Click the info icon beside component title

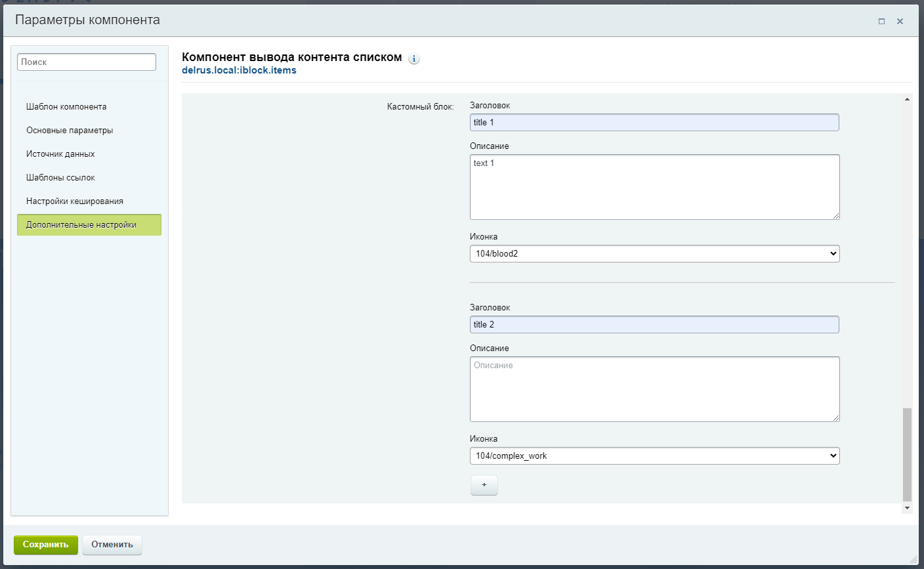(x=414, y=58)
